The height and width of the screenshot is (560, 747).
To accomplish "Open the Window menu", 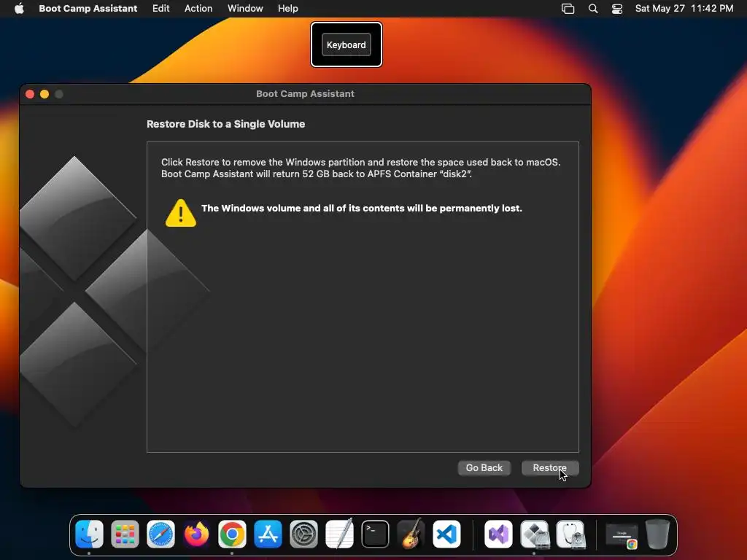I will [x=245, y=8].
